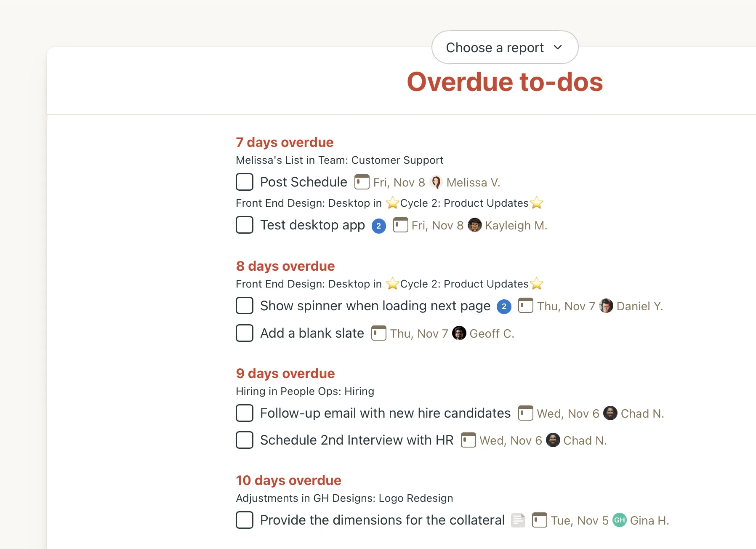
Task: Click the calendar icon next to Tue, Nov 5
Action: click(x=539, y=520)
